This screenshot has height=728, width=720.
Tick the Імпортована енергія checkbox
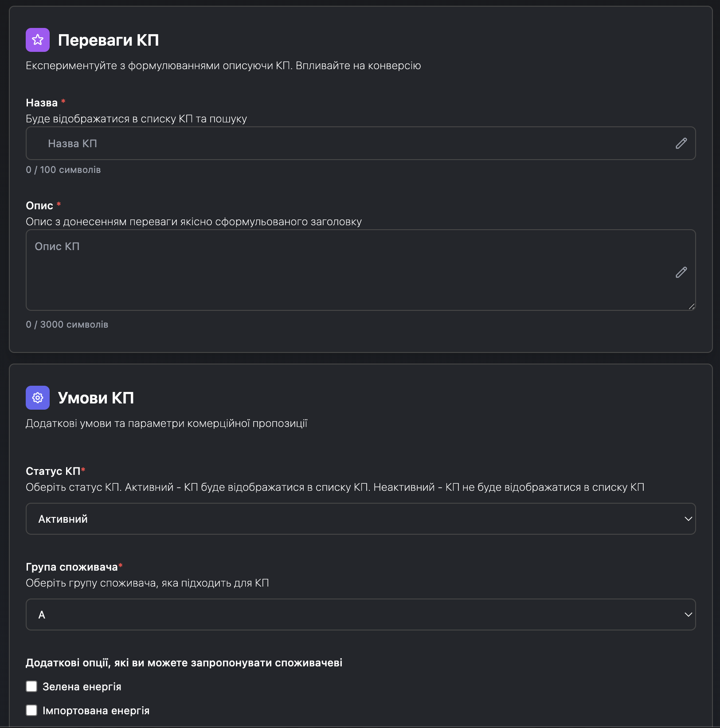coord(31,710)
